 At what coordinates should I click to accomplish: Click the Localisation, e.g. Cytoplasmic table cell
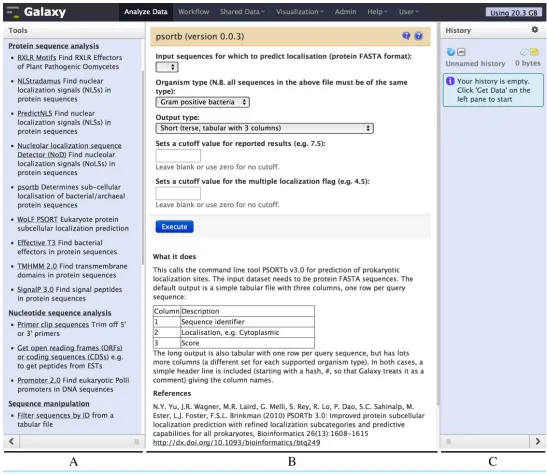pyautogui.click(x=247, y=332)
